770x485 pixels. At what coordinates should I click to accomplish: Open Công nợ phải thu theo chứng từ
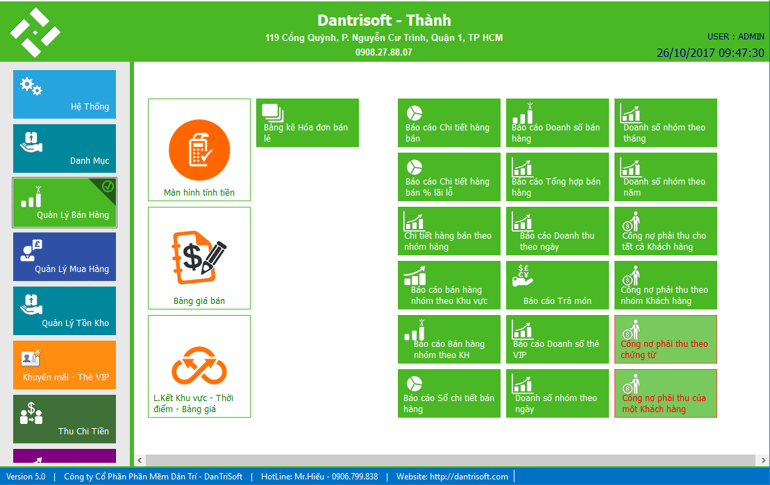(x=665, y=339)
